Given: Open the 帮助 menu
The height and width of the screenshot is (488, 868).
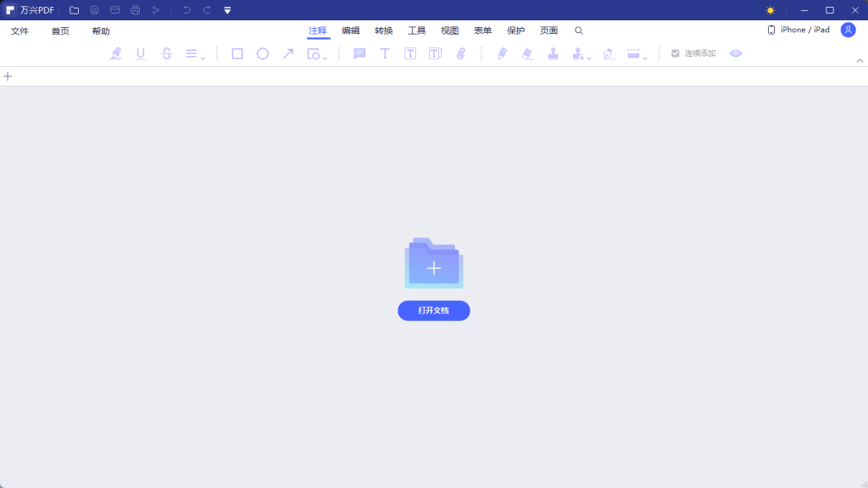Looking at the screenshot, I should coord(101,31).
